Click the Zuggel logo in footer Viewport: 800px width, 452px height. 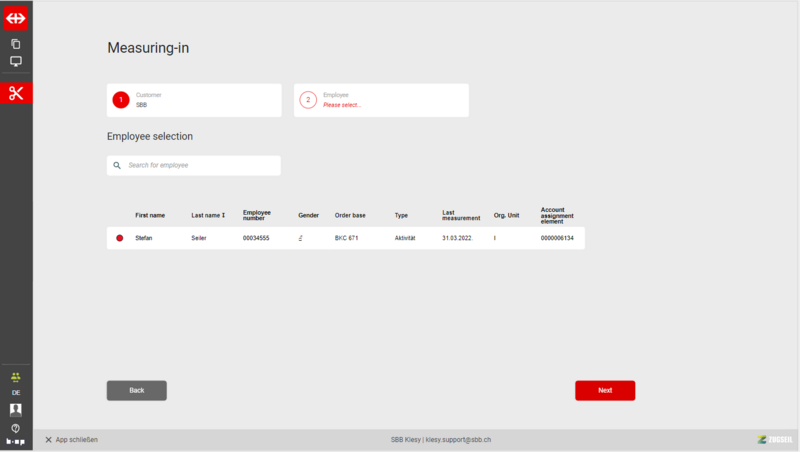[775, 440]
